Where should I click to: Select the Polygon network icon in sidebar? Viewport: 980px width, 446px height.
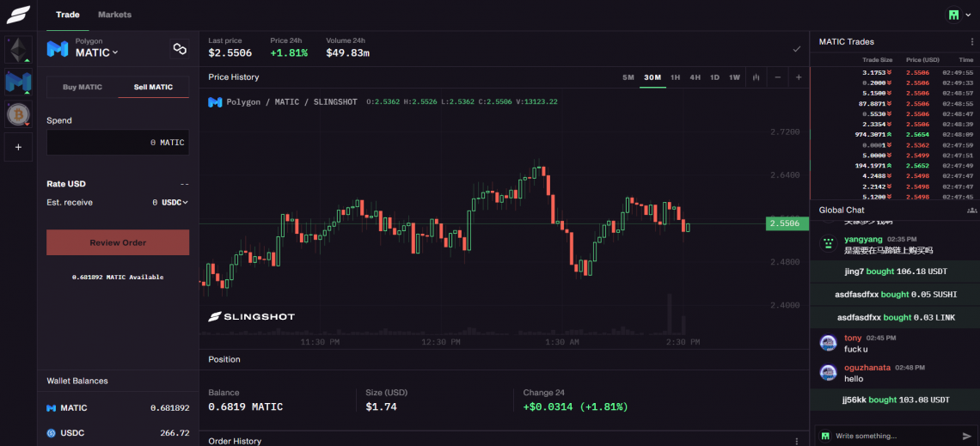(x=18, y=82)
